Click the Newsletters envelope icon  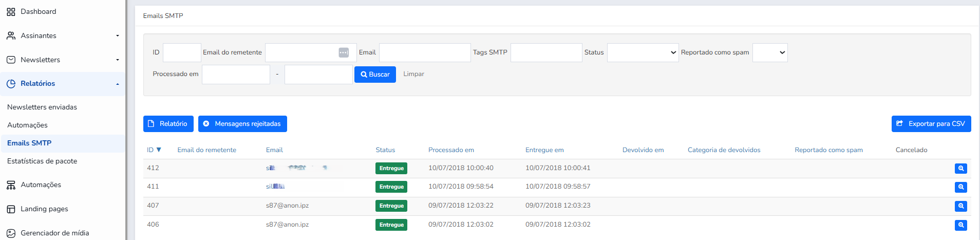[x=11, y=60]
